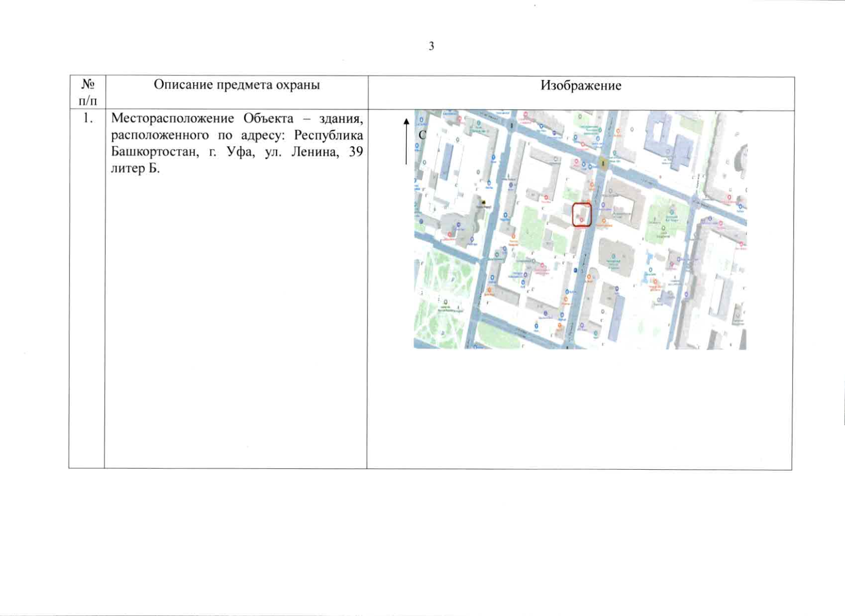The width and height of the screenshot is (845, 616).
Task: Click the red pin inside the red outline
Action: pyautogui.click(x=582, y=220)
